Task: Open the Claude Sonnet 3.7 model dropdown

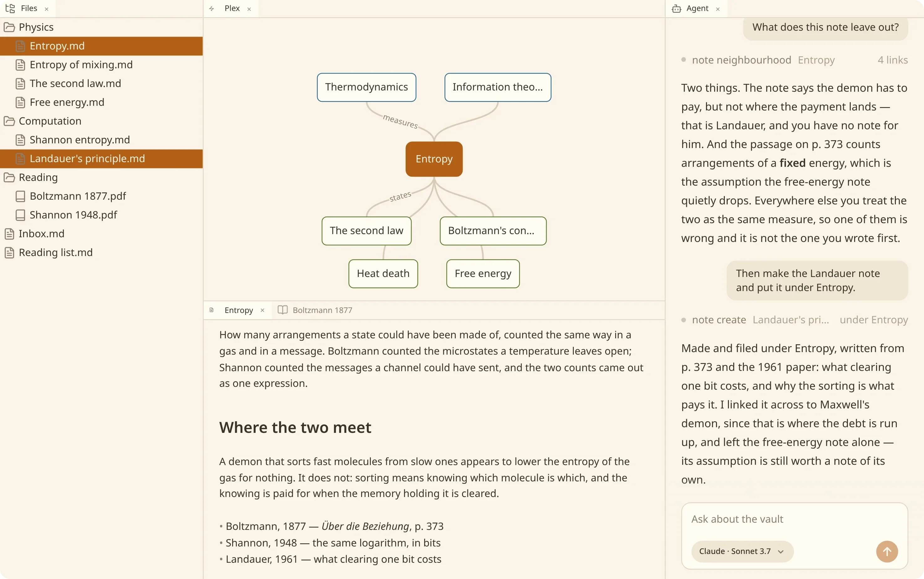Action: 742,551
